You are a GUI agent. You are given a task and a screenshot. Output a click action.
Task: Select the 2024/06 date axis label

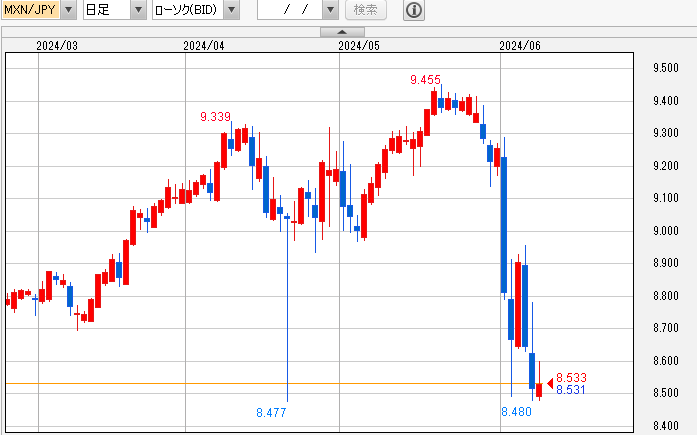point(520,46)
